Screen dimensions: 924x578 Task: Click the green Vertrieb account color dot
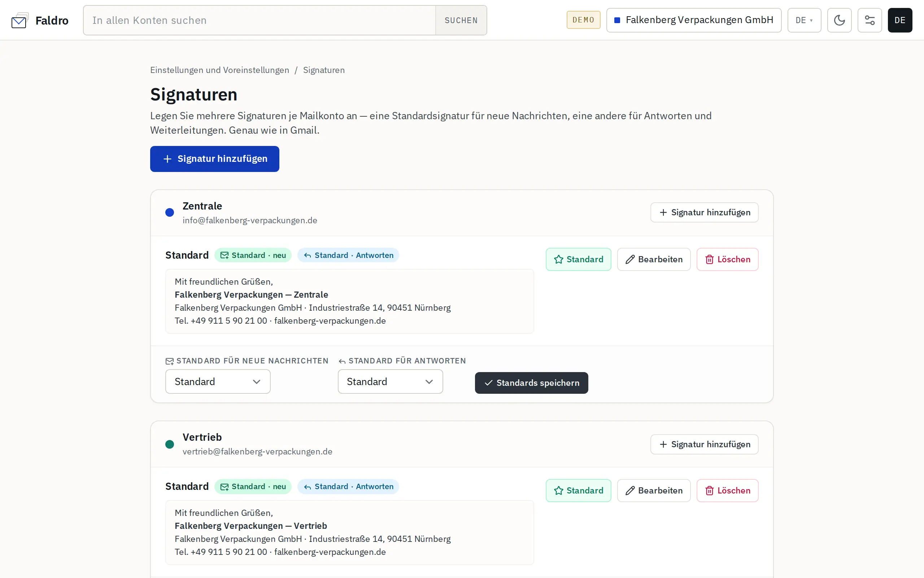170,444
